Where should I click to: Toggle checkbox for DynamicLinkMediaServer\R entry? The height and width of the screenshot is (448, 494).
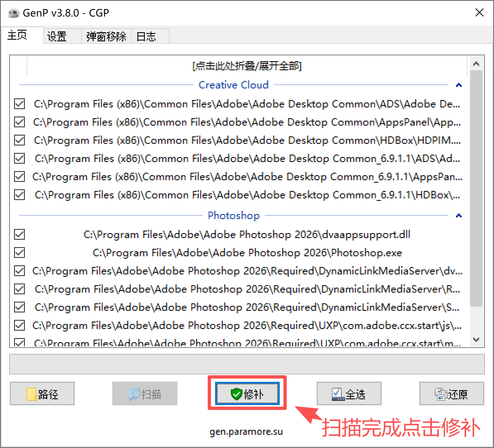click(x=19, y=289)
